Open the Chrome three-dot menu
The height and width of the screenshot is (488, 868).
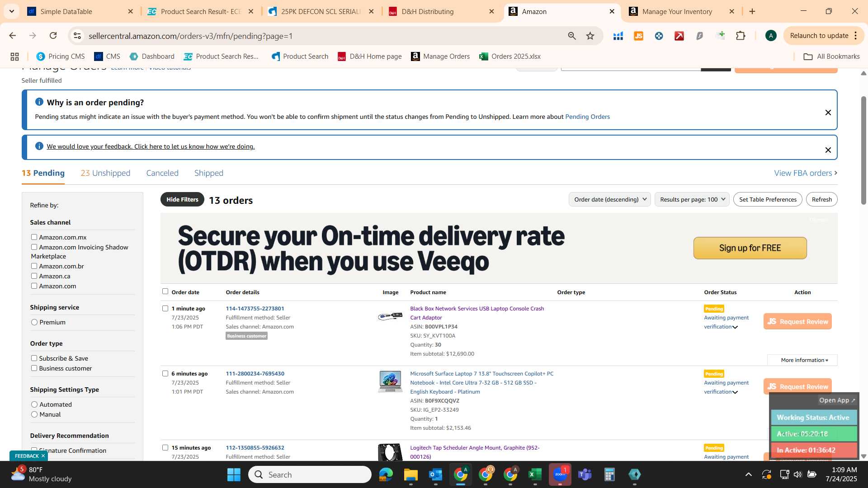tap(855, 36)
